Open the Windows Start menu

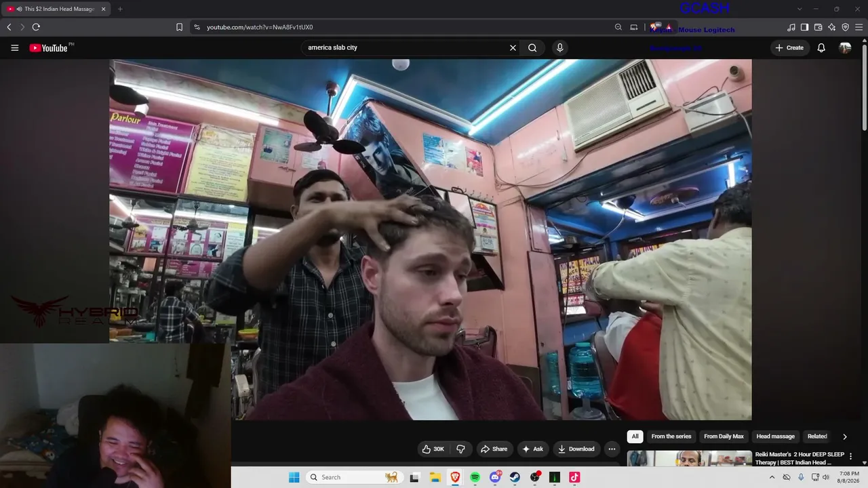click(294, 477)
